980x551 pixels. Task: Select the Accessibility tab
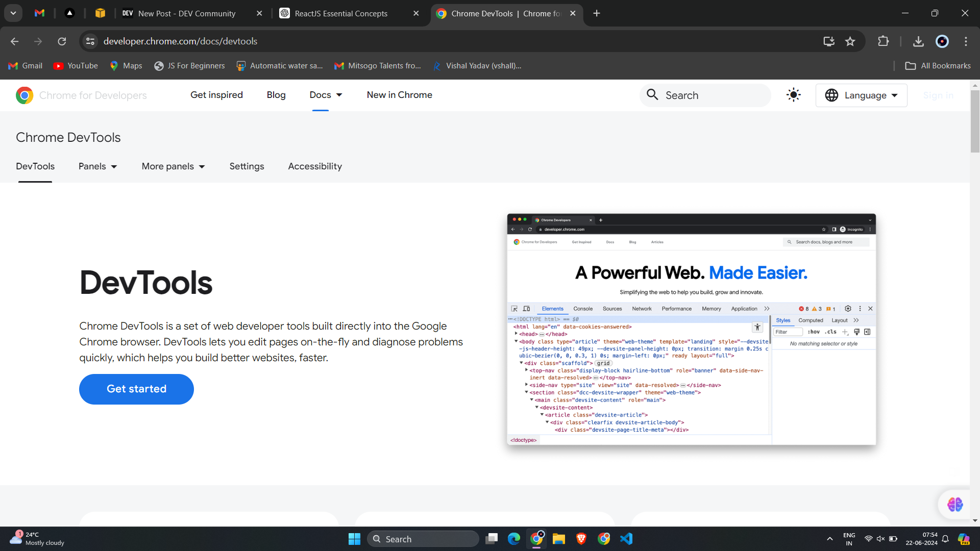click(x=315, y=166)
